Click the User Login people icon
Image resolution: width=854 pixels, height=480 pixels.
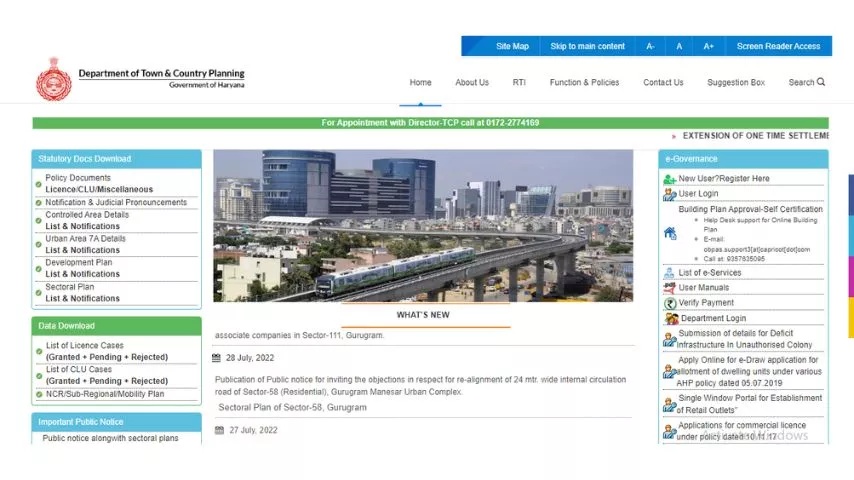pos(670,194)
